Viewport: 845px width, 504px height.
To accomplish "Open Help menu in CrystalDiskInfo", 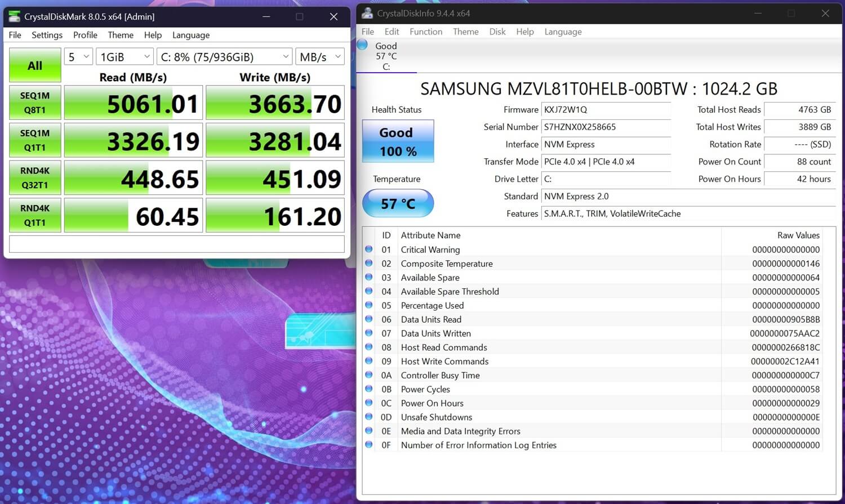I will coord(524,32).
